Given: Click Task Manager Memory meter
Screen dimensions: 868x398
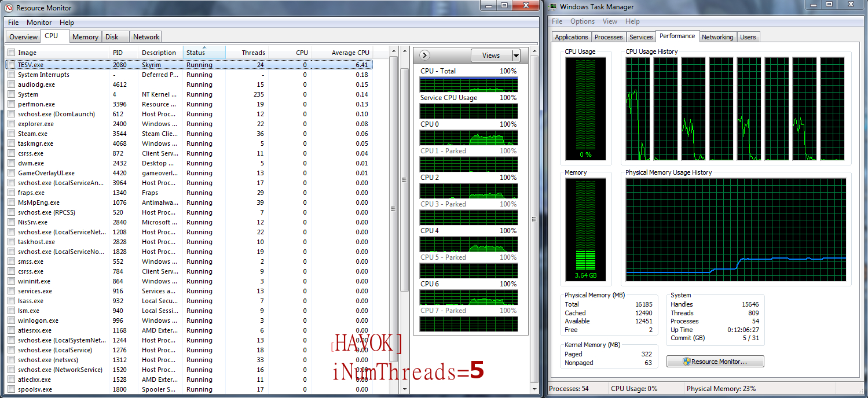Looking at the screenshot, I should coord(585,229).
